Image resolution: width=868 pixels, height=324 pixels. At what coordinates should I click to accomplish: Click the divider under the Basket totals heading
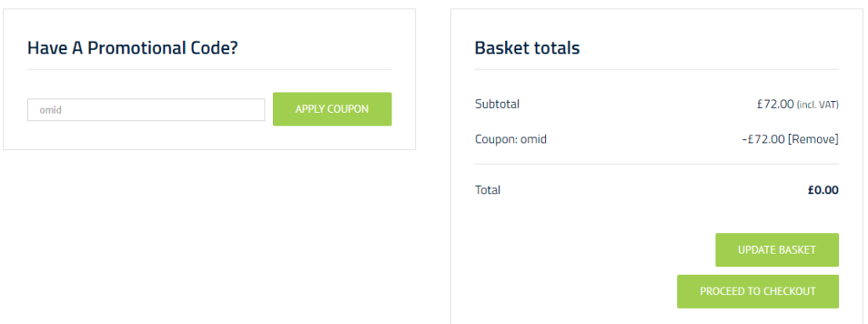657,70
